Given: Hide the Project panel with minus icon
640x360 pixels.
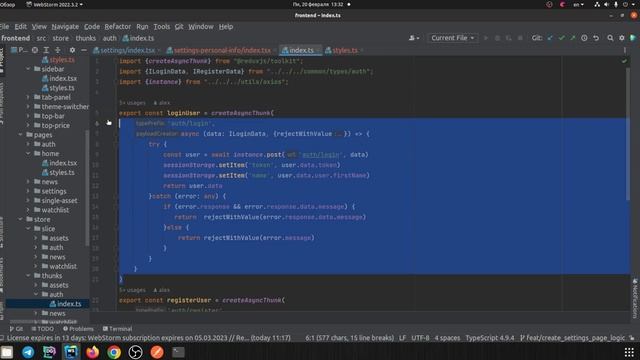Looking at the screenshot, I should pyautogui.click(x=84, y=50).
